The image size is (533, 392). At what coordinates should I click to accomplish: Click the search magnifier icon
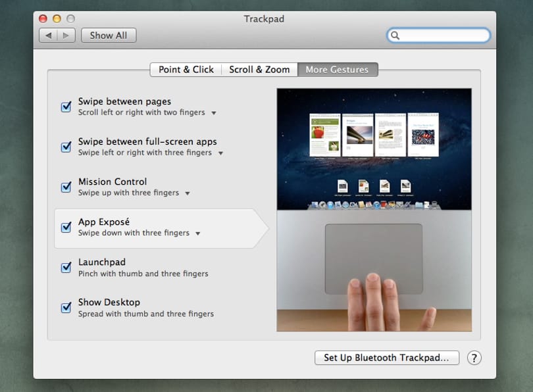pyautogui.click(x=395, y=36)
